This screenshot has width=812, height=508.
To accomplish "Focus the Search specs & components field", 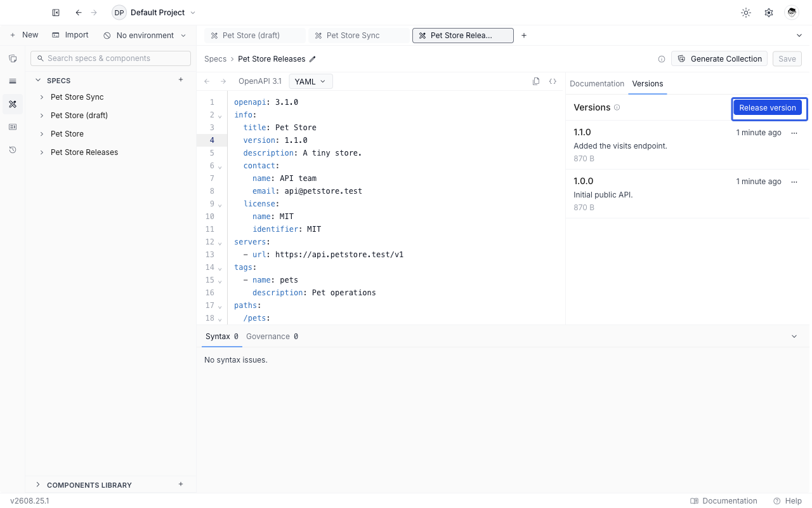I will pos(110,58).
